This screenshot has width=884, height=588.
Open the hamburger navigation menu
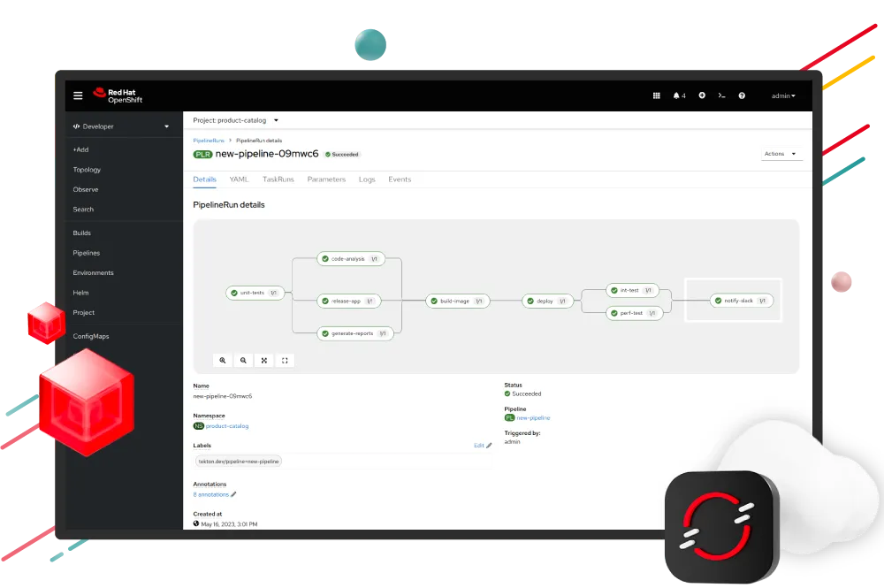point(78,95)
